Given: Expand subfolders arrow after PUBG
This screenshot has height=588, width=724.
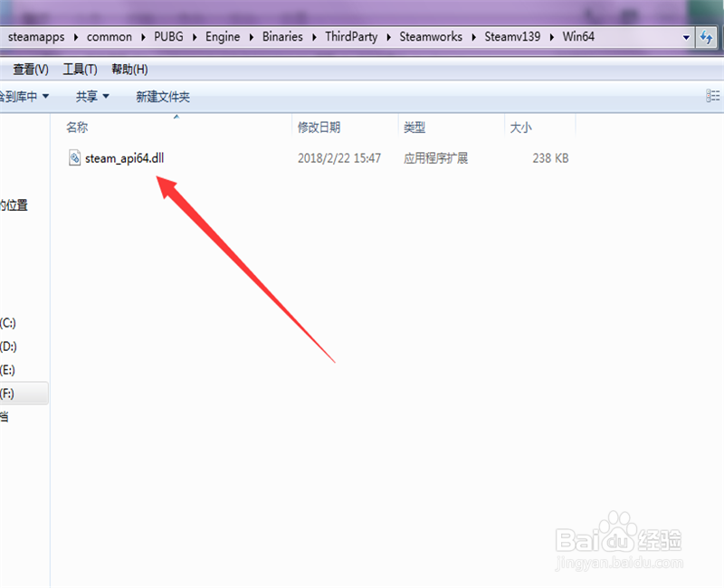Looking at the screenshot, I should pyautogui.click(x=195, y=37).
